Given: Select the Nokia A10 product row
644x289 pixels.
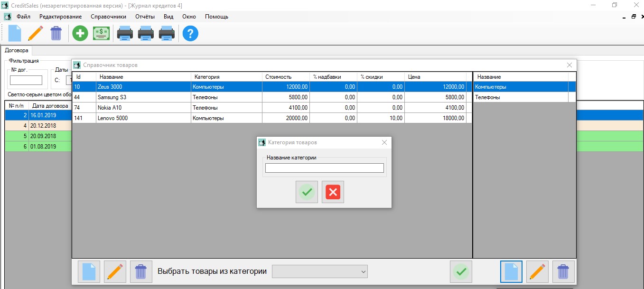Looking at the screenshot, I should (x=272, y=108).
